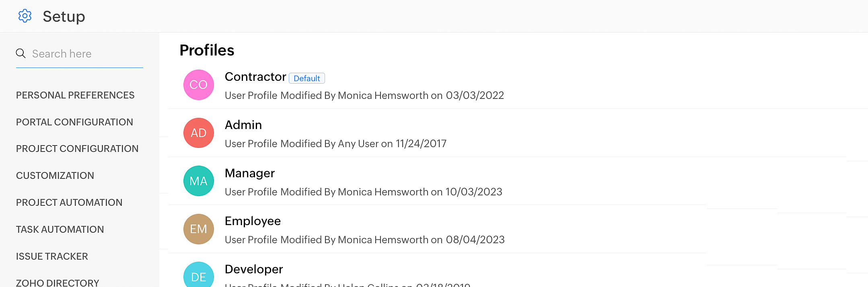Viewport: 868px width, 287px height.
Task: Go to Customization settings
Action: click(55, 176)
